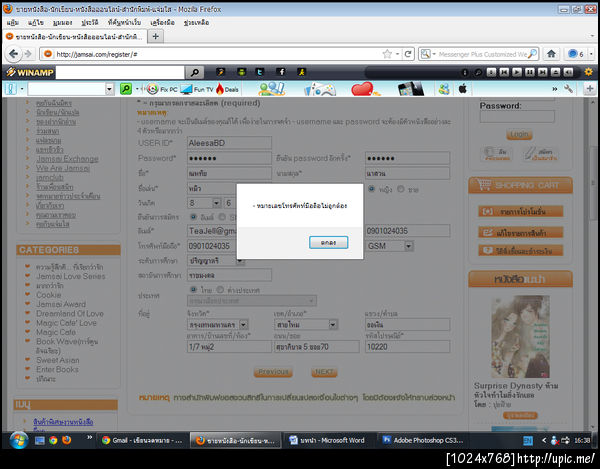Click Chrome icon in quick launch
Image resolution: width=600 pixels, height=469 pixels.
(53, 440)
